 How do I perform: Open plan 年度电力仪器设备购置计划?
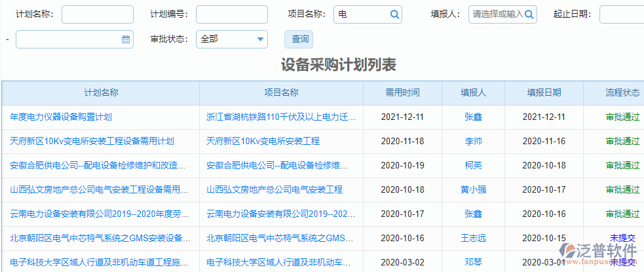[x=61, y=117]
